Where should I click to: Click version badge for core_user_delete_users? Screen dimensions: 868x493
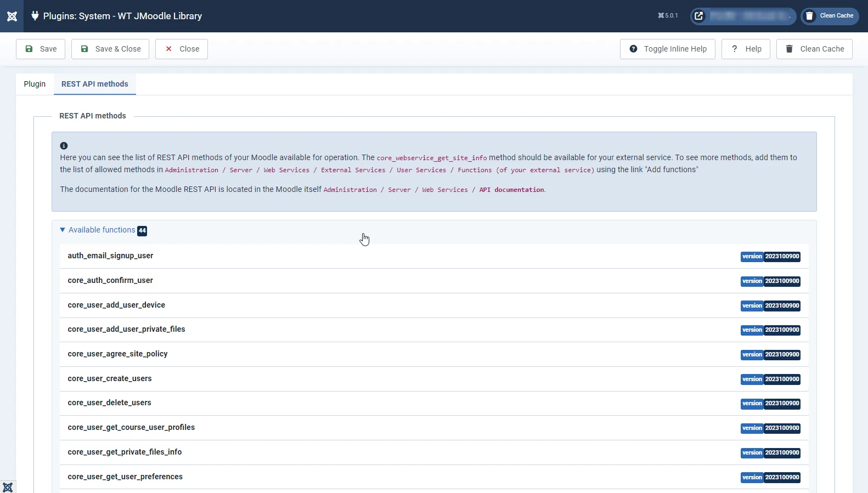[770, 404]
